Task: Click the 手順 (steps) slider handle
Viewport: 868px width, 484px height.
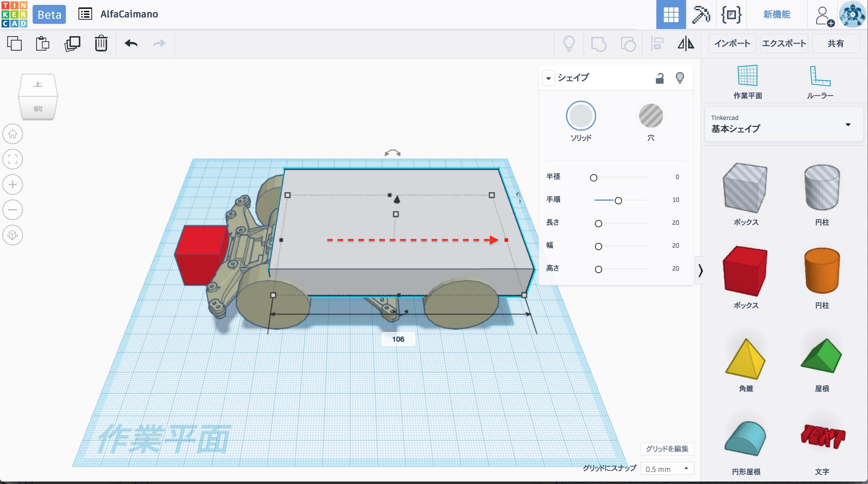Action: (618, 200)
